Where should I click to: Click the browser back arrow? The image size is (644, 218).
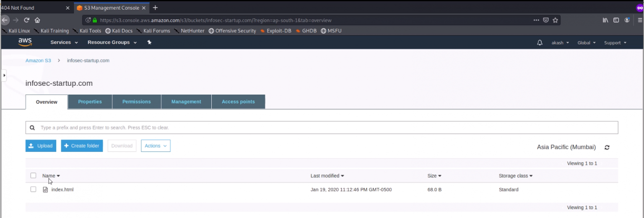point(5,20)
